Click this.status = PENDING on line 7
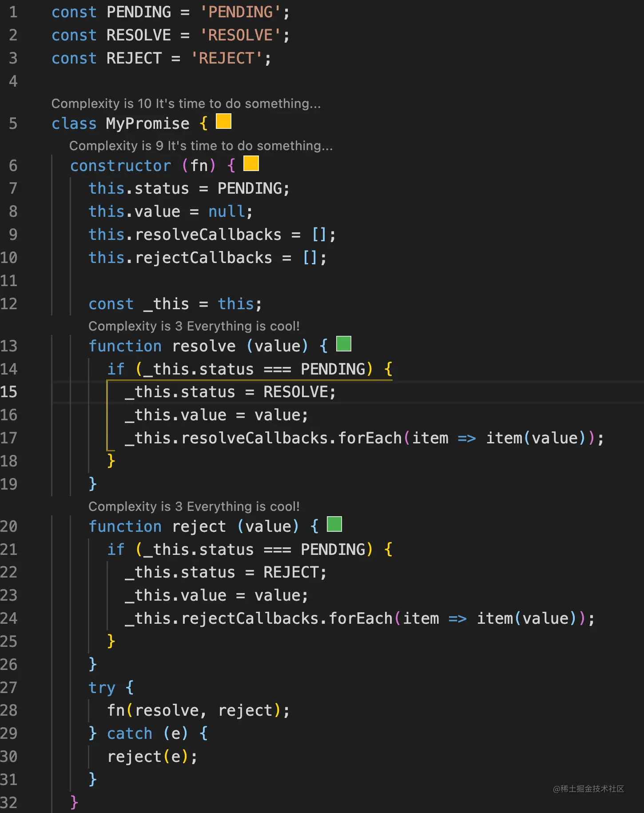 coord(189,188)
